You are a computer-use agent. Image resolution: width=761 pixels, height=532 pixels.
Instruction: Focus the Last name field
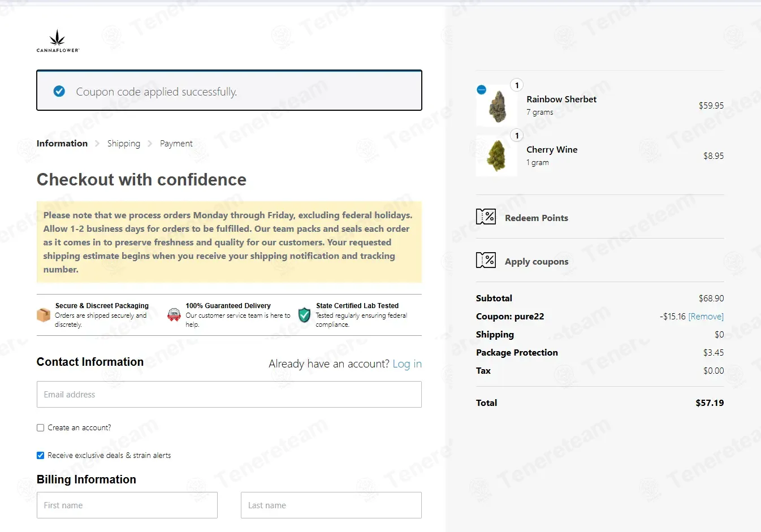(x=331, y=505)
